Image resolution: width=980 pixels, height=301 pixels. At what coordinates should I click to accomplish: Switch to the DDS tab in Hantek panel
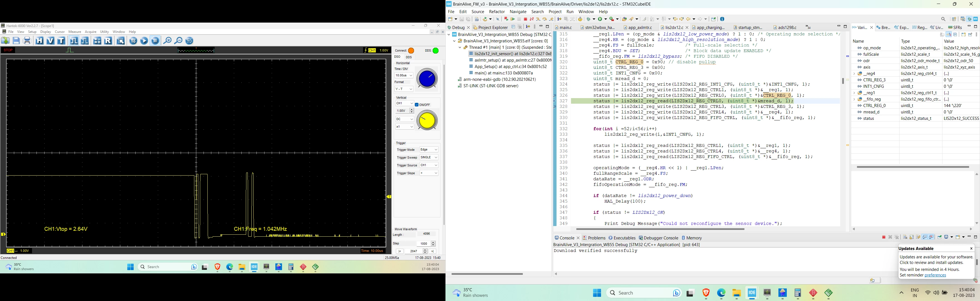coord(409,57)
